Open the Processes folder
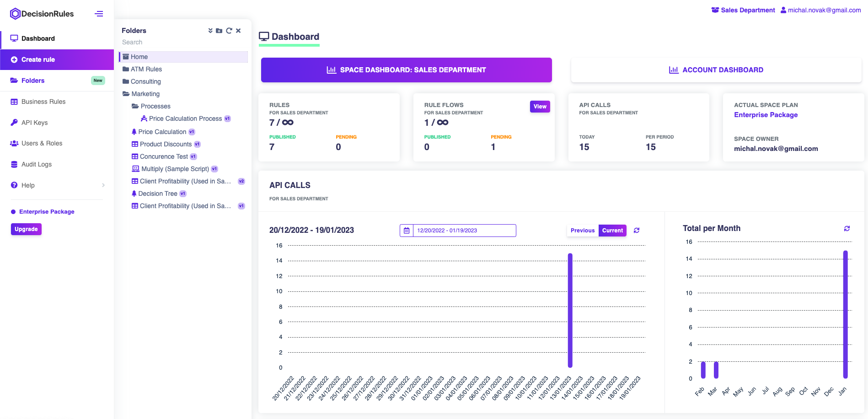Image resolution: width=868 pixels, height=419 pixels. (x=155, y=106)
